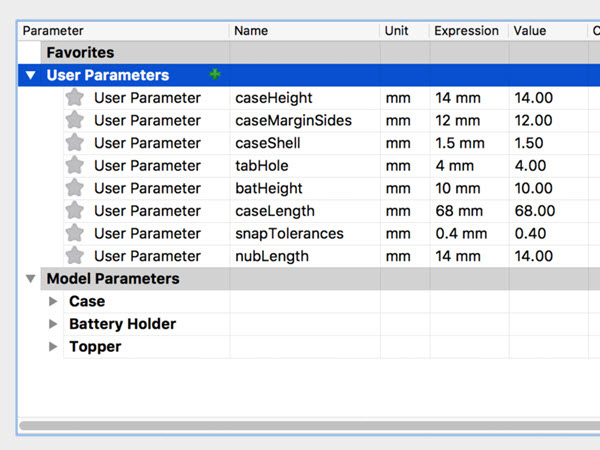This screenshot has height=450, width=600.
Task: Click the star icon beside tabHole
Action: 74,165
